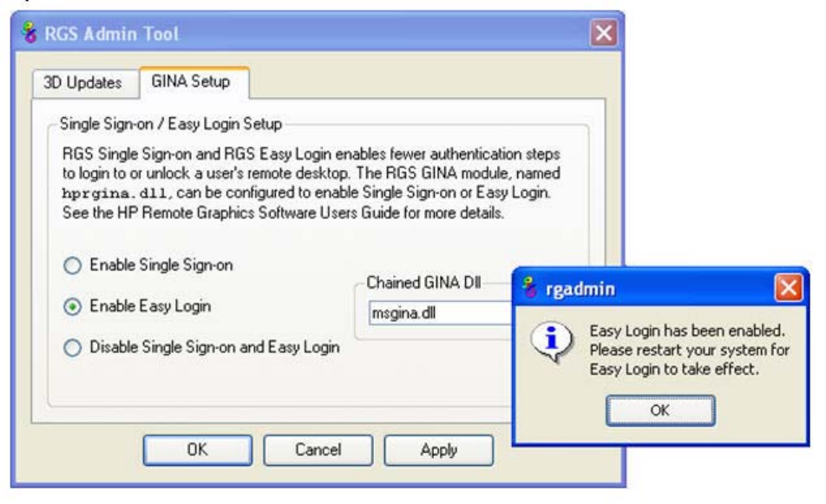Click the 'Easy Login has been enabled.' message text
Viewport: 826px width, 504px height.
pos(687,331)
